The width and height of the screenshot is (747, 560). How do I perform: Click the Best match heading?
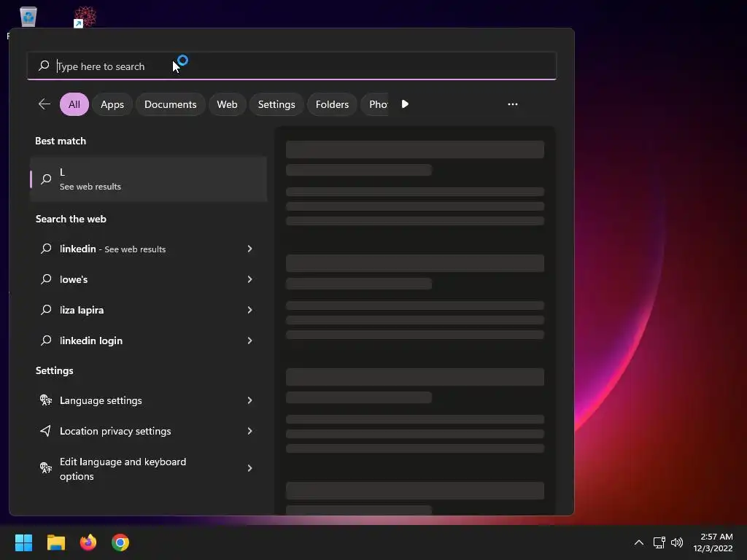tap(61, 141)
